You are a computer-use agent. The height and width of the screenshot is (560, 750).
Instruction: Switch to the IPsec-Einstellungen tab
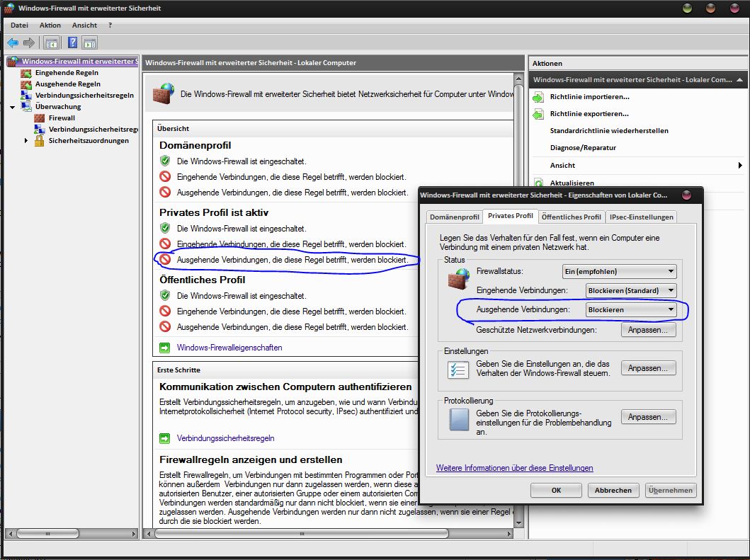pos(642,217)
